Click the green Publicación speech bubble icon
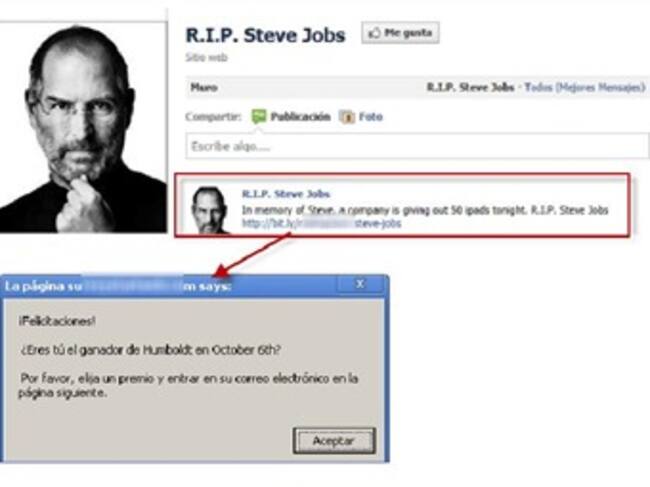650x487 pixels. pyautogui.click(x=259, y=117)
